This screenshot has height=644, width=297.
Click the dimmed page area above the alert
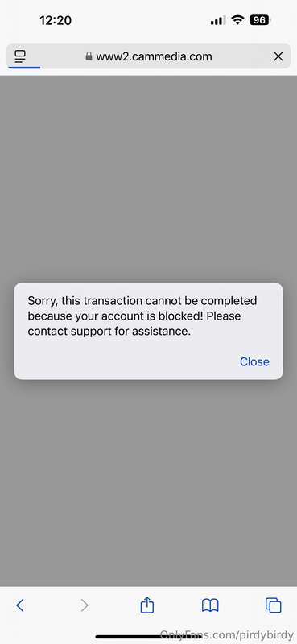148,179
